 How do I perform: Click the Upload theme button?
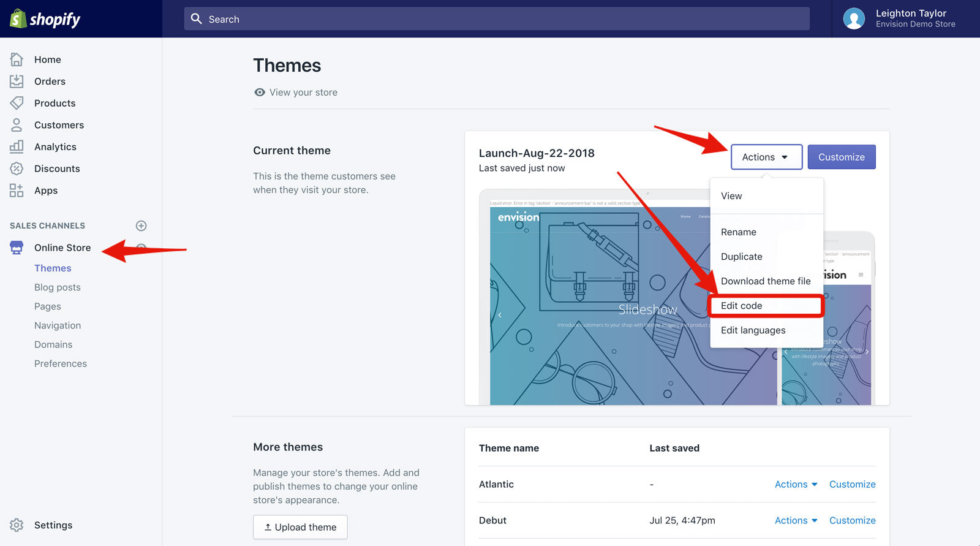(300, 527)
